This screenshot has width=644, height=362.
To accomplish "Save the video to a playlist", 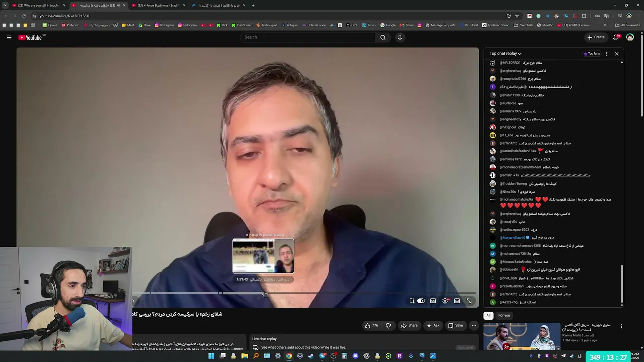I will [x=455, y=325].
